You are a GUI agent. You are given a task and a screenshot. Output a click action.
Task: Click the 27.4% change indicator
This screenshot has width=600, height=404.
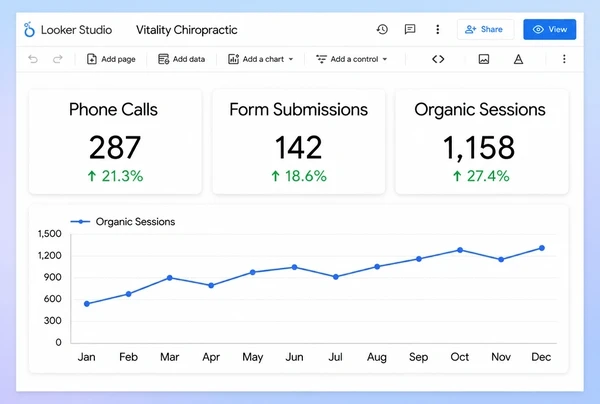click(x=481, y=176)
